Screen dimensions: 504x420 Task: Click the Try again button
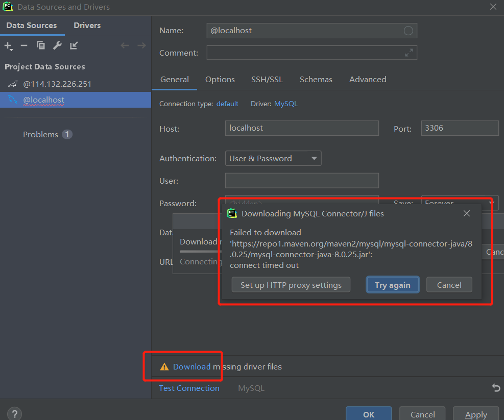point(393,285)
